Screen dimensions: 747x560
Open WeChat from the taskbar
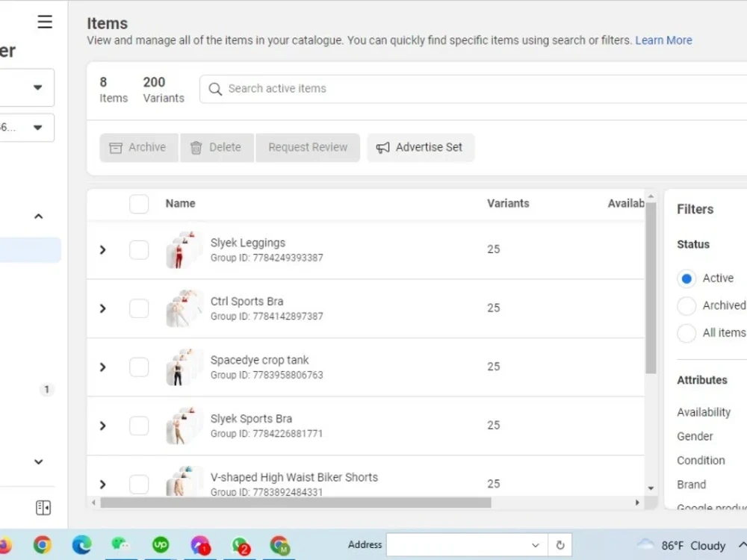click(x=120, y=544)
